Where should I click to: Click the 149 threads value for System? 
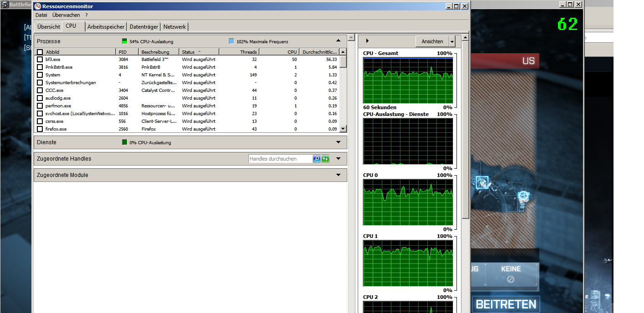[254, 75]
